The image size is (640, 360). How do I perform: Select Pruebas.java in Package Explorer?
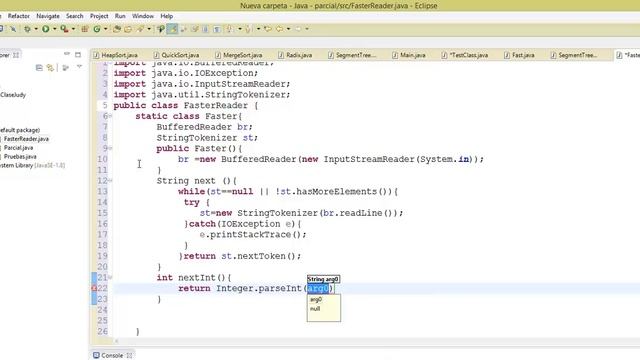click(20, 157)
